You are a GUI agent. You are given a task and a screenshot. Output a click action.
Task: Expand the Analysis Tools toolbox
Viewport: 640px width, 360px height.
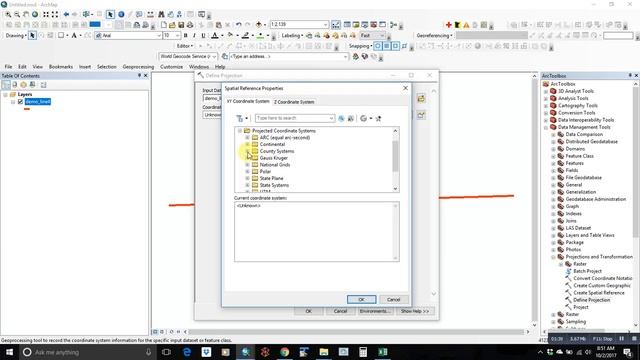pos(546,98)
